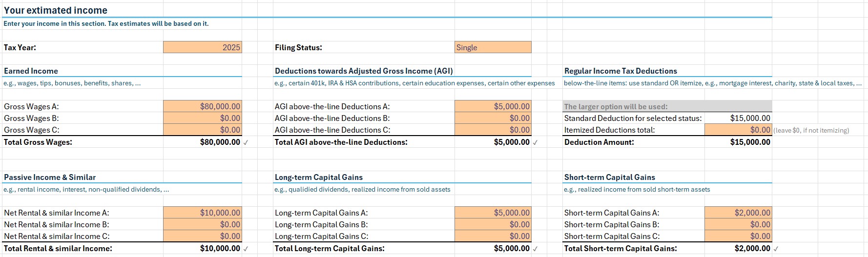Viewport: 868px width, 257px height.
Task: Select the Short-term Capital Gains A value cell
Action: click(738, 213)
